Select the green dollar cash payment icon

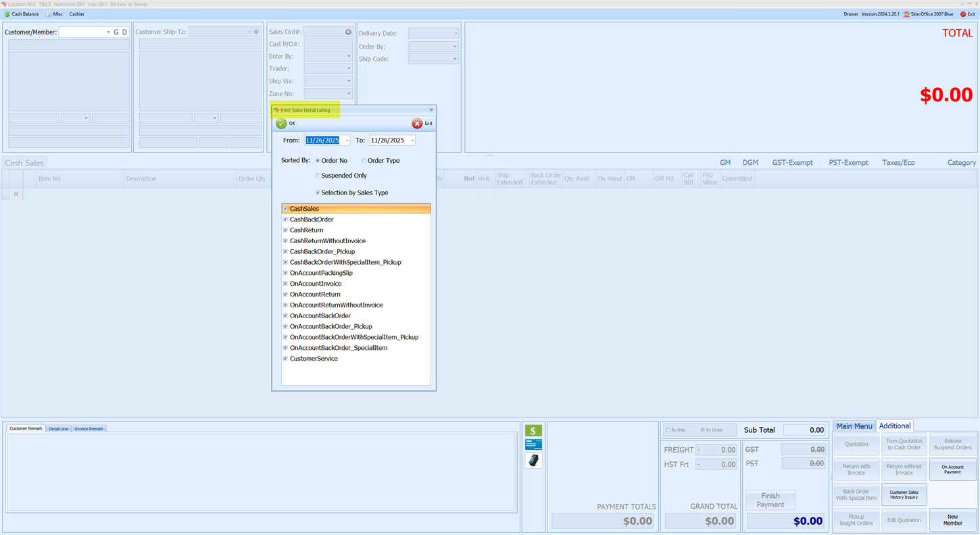[533, 431]
